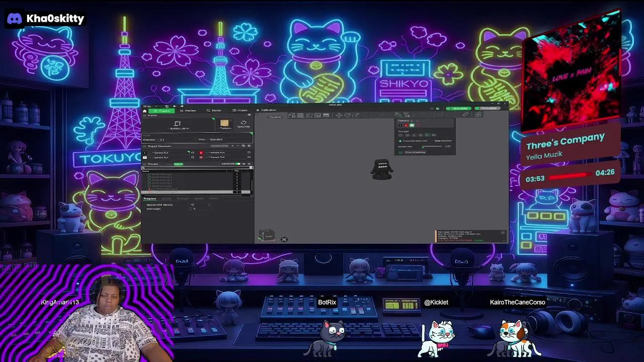Click the viewport return arrow button
The width and height of the screenshot is (644, 362).
[275, 117]
